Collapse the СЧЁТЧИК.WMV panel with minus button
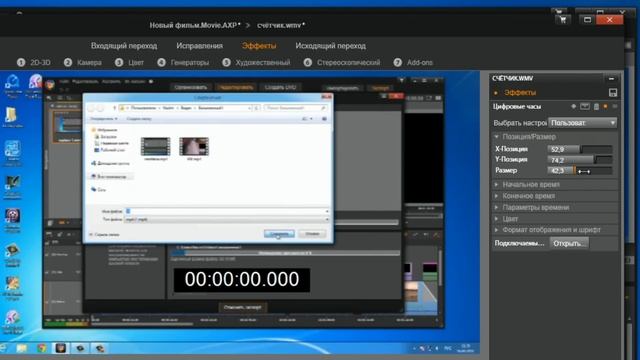The width and height of the screenshot is (640, 360). pos(611,78)
